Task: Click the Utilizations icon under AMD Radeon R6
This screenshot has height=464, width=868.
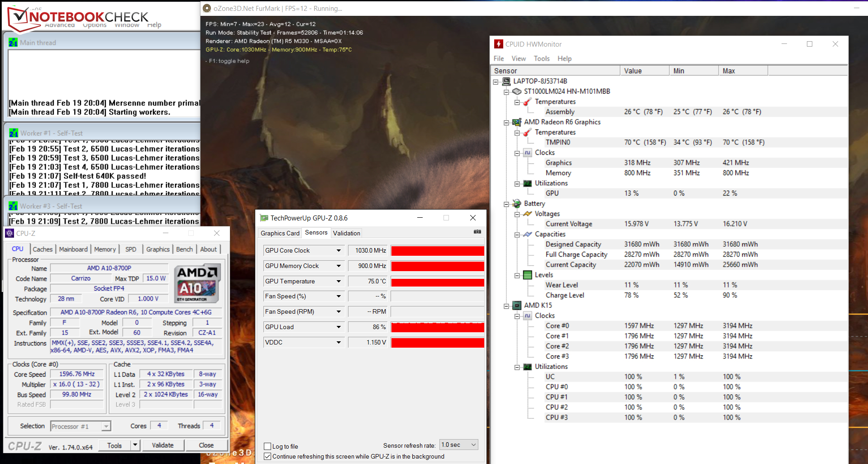Action: tap(527, 183)
